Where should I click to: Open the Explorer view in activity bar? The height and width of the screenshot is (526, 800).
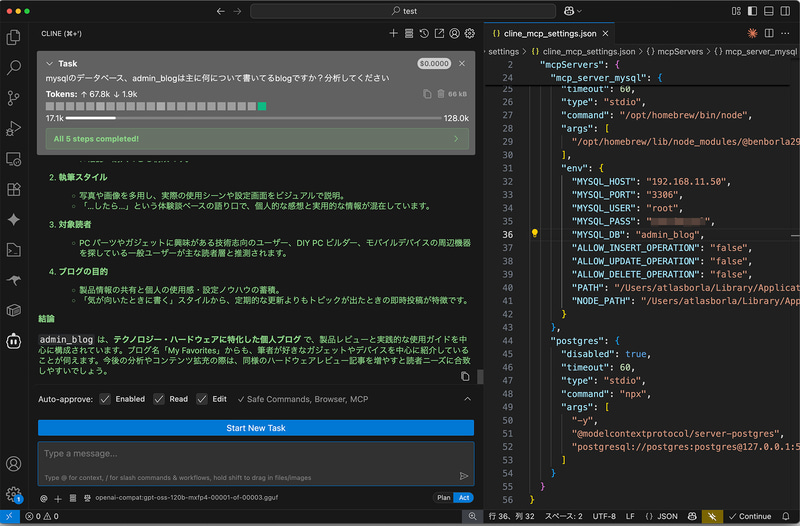14,37
